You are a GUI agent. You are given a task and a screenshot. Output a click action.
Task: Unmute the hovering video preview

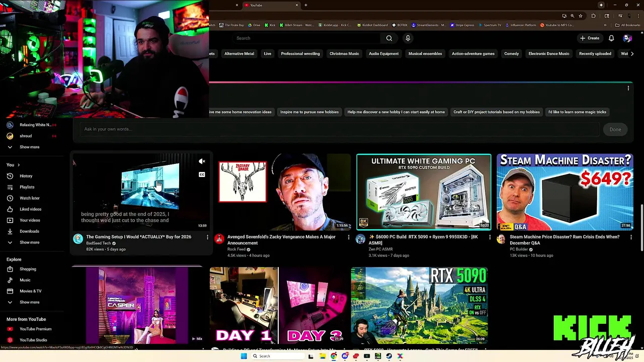(202, 161)
